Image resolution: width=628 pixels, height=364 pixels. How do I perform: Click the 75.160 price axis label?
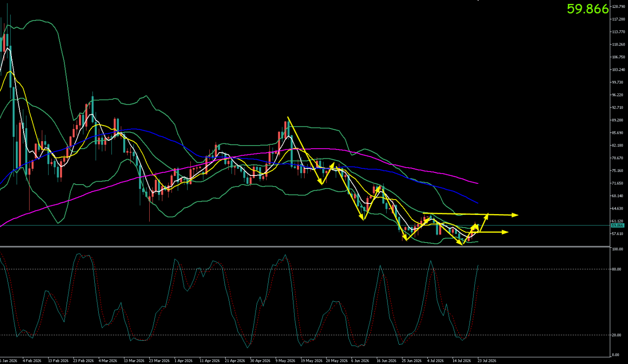[618, 171]
